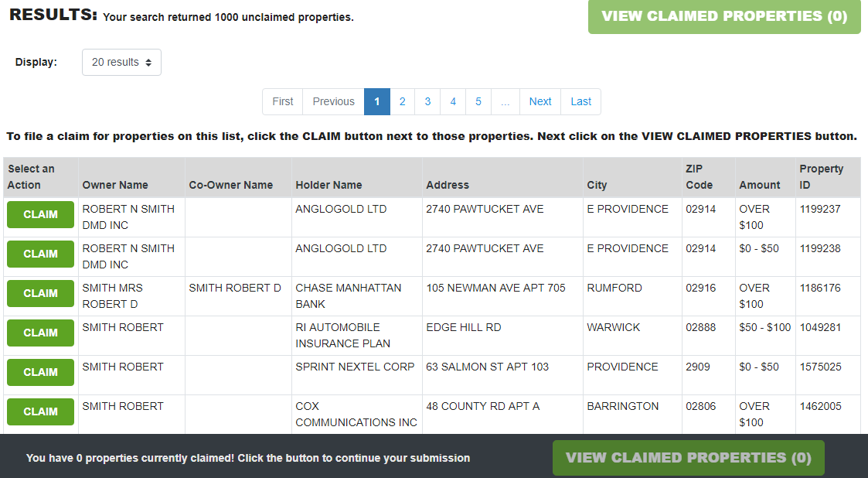Viewport: 868px width, 478px height.
Task: Jump to results page 2
Action: coord(403,101)
